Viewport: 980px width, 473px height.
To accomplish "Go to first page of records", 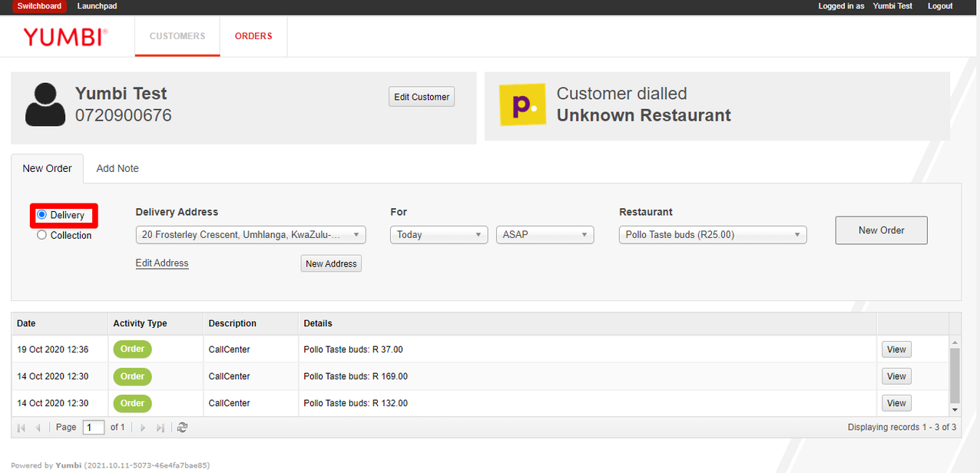I will point(22,428).
